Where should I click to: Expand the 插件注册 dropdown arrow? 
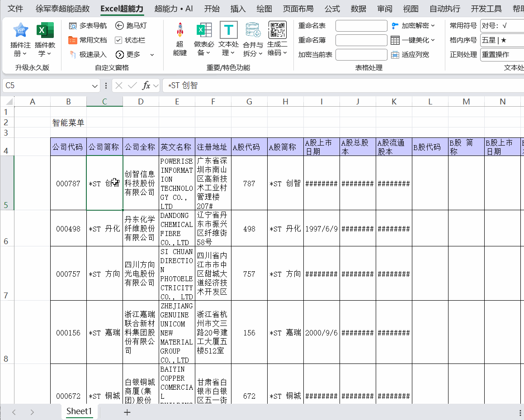pos(25,54)
